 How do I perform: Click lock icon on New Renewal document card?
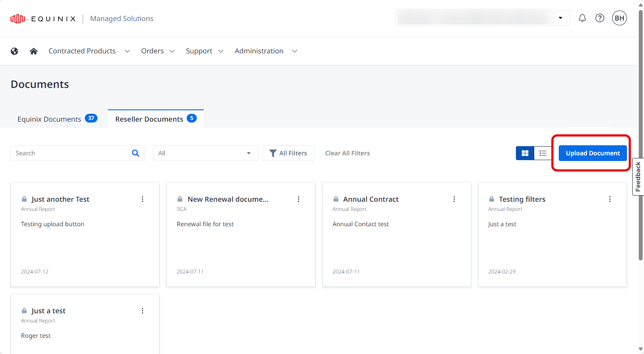180,199
